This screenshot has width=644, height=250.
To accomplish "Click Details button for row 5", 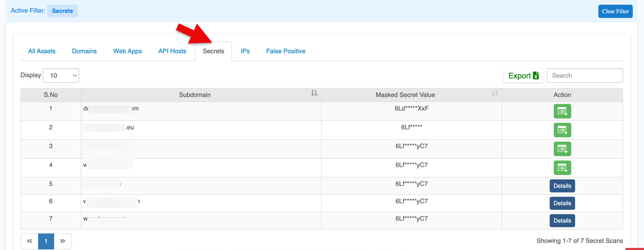I will 562,186.
